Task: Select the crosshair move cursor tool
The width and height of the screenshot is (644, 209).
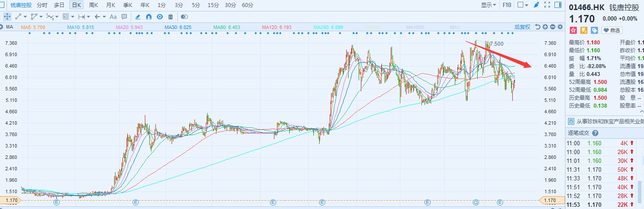Action: pyautogui.click(x=7, y=17)
